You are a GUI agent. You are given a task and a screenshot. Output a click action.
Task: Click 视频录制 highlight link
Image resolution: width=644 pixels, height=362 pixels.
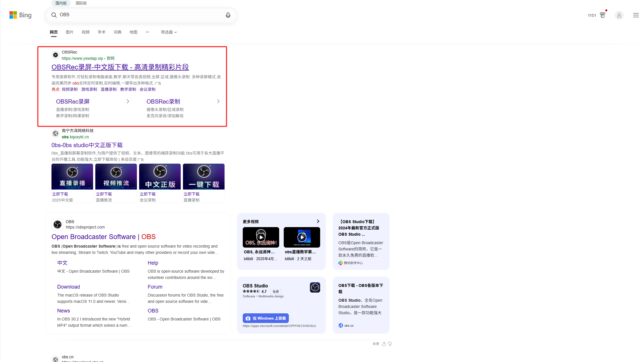(70, 89)
